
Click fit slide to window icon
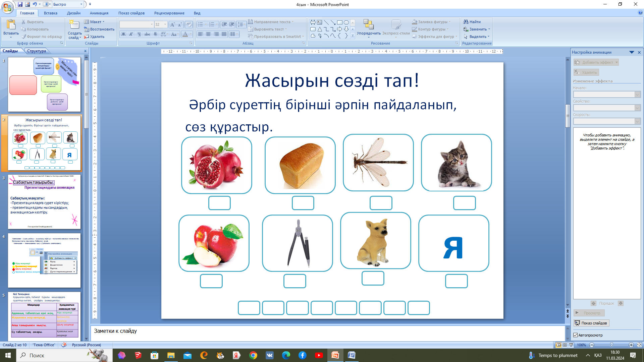(639, 345)
